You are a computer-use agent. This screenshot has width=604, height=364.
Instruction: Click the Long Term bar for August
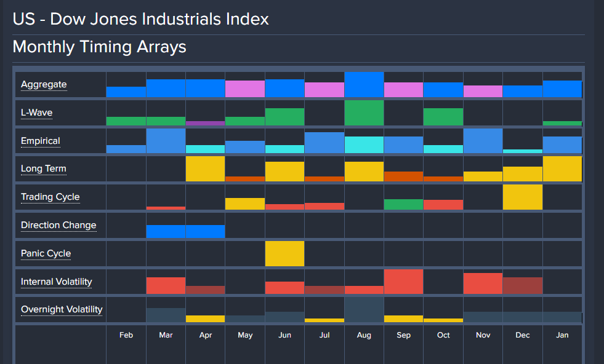pos(364,172)
